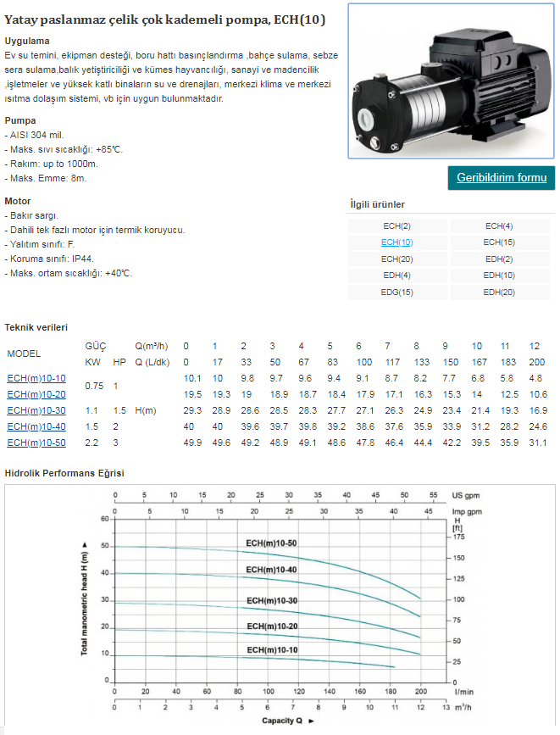560x735 pixels.
Task: Click head value 19.5 in ECH(m)10-20 row
Action: [192, 395]
